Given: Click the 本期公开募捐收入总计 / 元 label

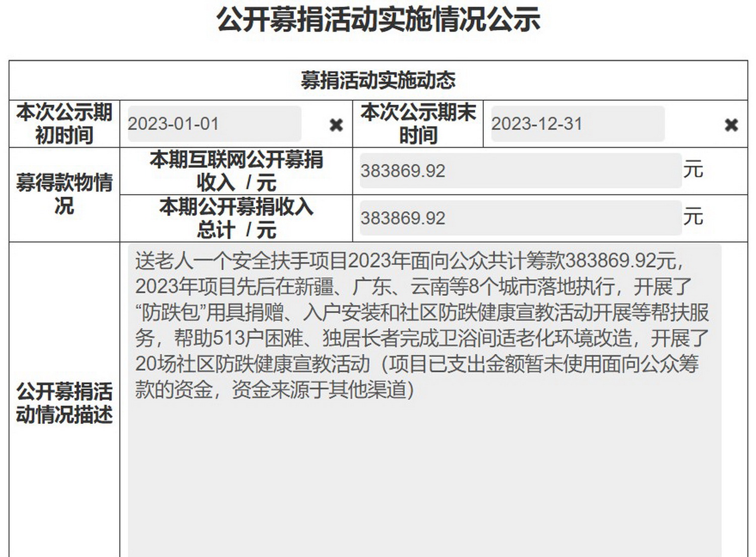Looking at the screenshot, I should pyautogui.click(x=236, y=218).
